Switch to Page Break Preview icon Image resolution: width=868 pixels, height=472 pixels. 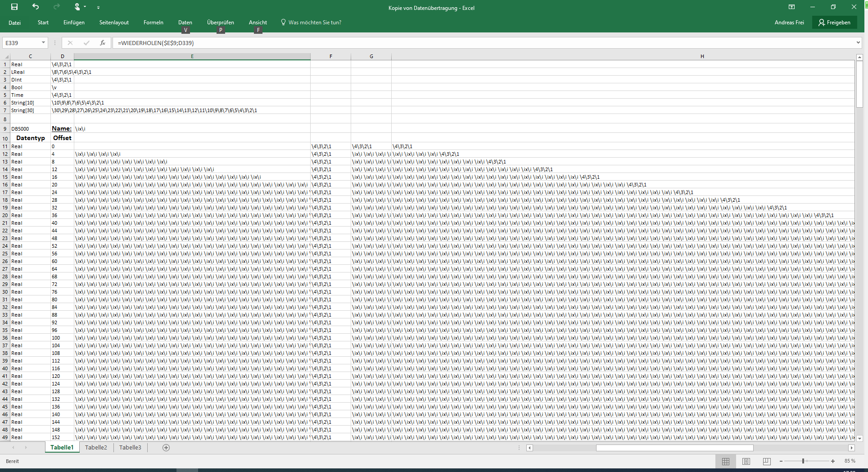click(767, 461)
